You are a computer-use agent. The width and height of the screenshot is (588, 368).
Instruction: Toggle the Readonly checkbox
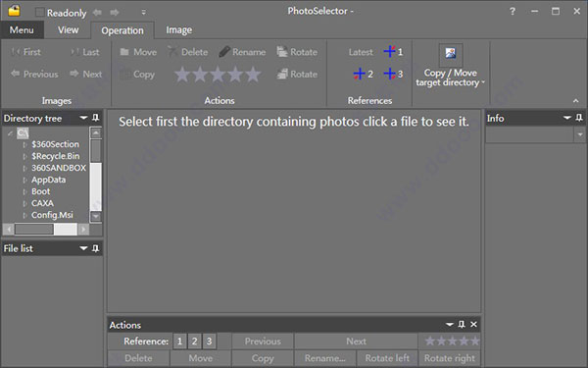click(40, 13)
